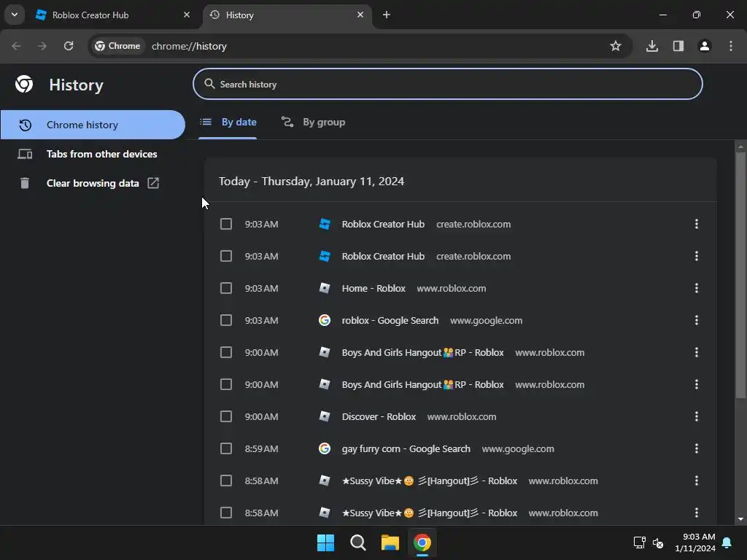This screenshot has width=747, height=560.
Task: Open a new tab with plus button
Action: [x=387, y=15]
